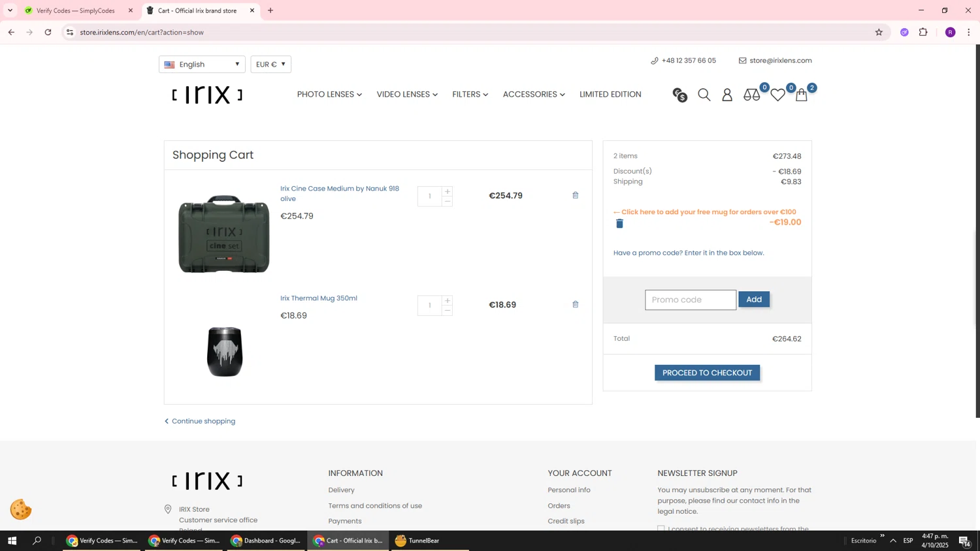The image size is (980, 551).
Task: Bookmark this page with the star icon
Action: pos(879,32)
